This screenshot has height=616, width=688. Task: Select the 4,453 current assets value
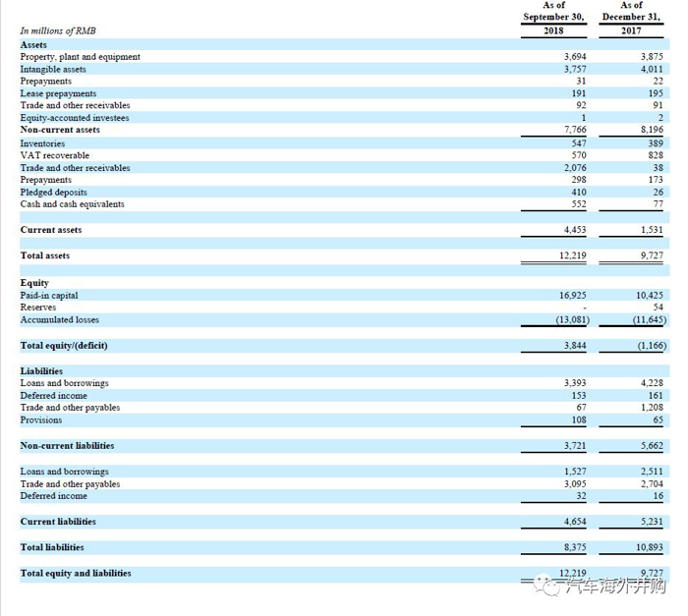click(x=575, y=230)
